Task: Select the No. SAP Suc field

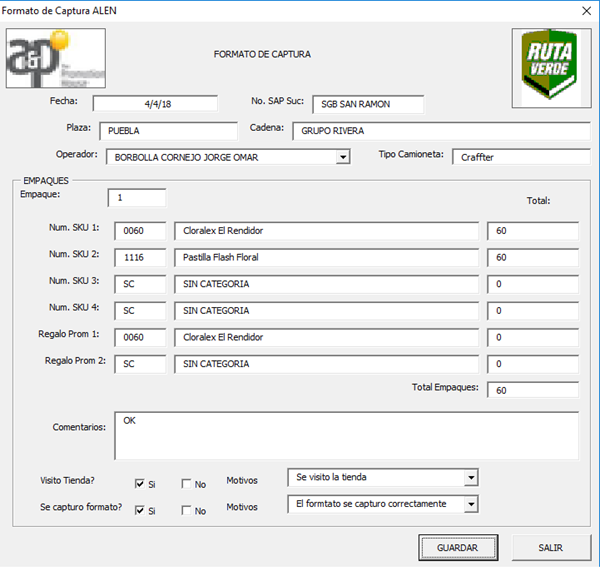Action: pos(367,105)
